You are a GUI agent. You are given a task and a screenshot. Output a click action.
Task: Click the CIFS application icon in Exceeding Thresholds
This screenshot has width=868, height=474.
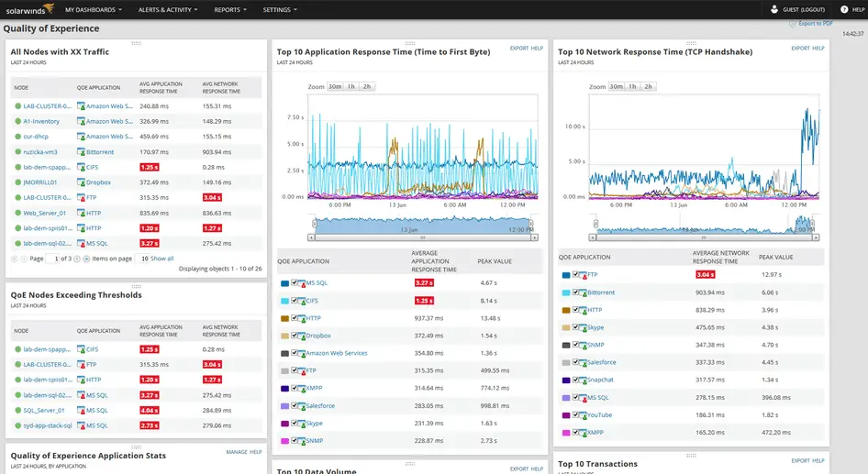click(x=81, y=349)
